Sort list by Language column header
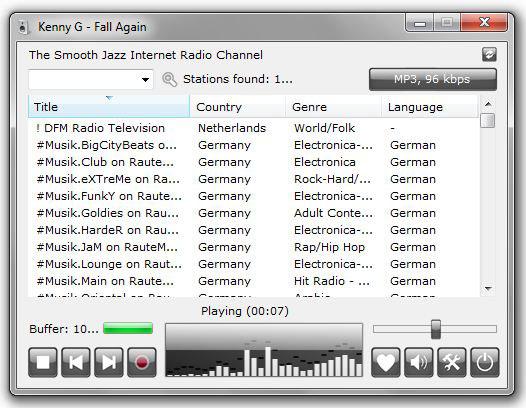Viewport: 526px width, 408px height. [x=429, y=107]
